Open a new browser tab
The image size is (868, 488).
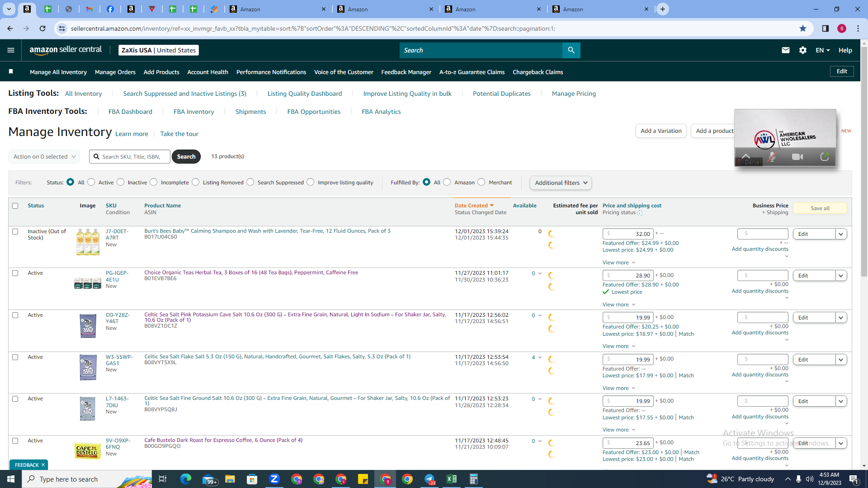point(663,9)
